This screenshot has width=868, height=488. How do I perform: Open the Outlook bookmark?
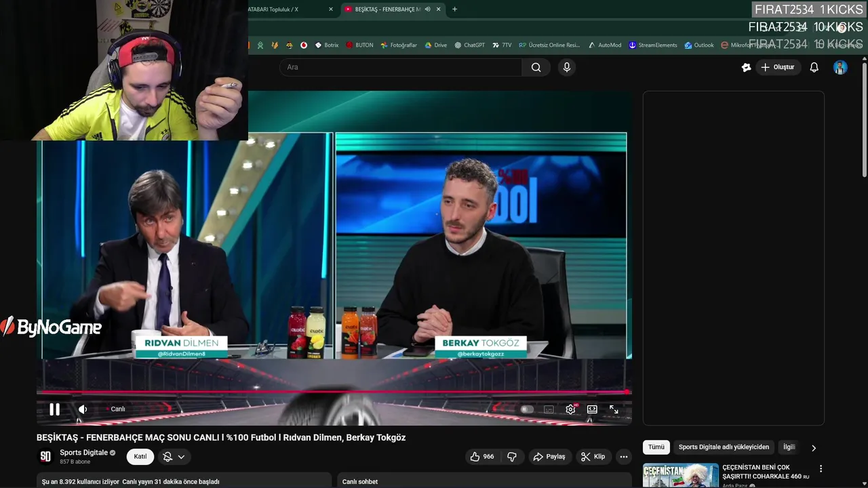coord(698,45)
